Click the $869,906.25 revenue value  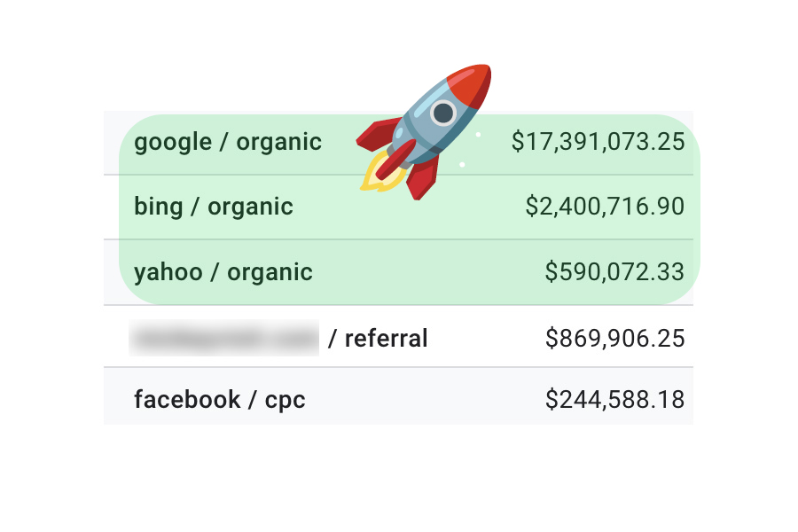click(x=614, y=339)
